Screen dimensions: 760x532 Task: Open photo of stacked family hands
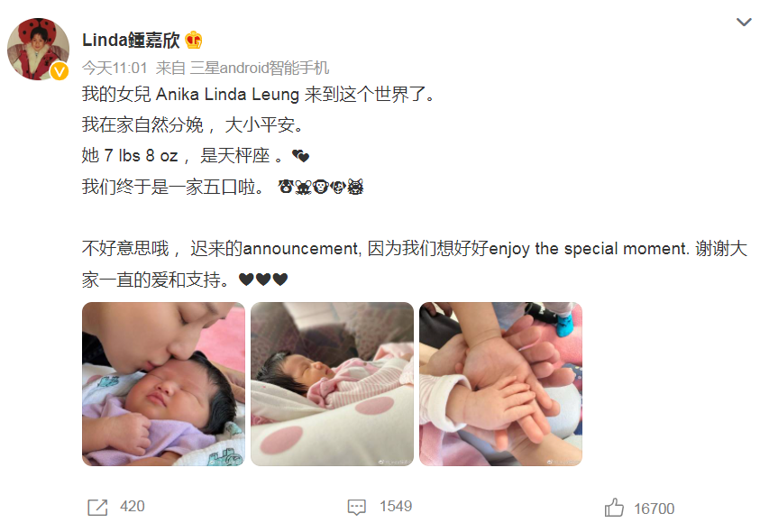[500, 384]
